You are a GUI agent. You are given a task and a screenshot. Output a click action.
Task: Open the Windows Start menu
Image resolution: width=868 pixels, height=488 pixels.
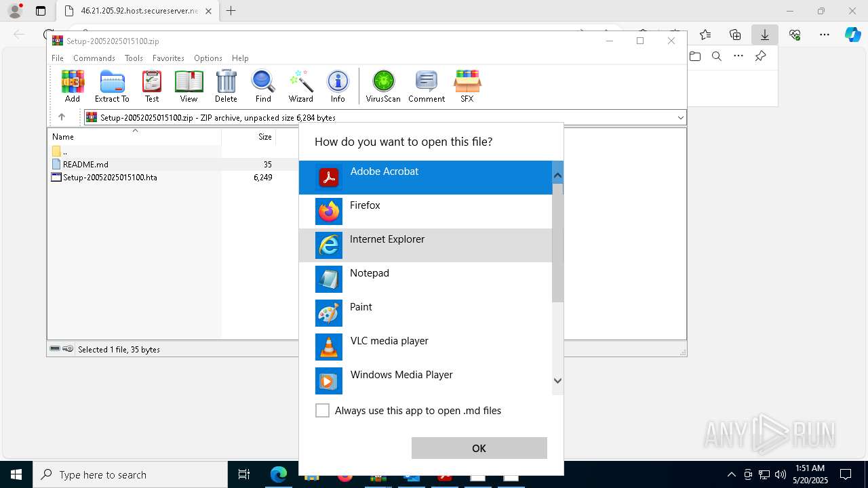pos(16,474)
